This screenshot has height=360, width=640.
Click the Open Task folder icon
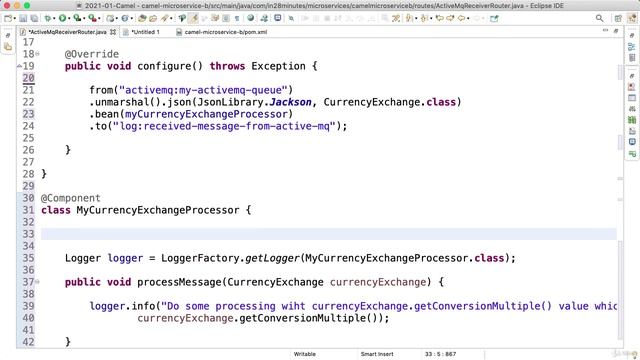153,18
